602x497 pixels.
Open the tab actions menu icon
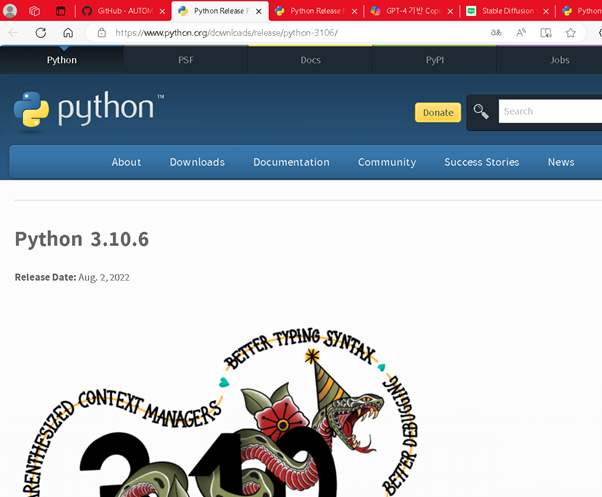pyautogui.click(x=61, y=11)
